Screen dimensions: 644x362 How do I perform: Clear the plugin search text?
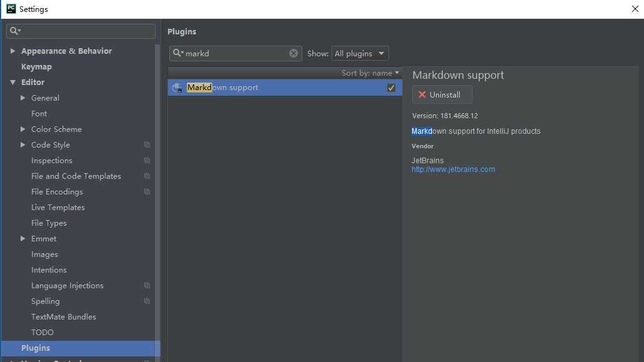[x=293, y=53]
